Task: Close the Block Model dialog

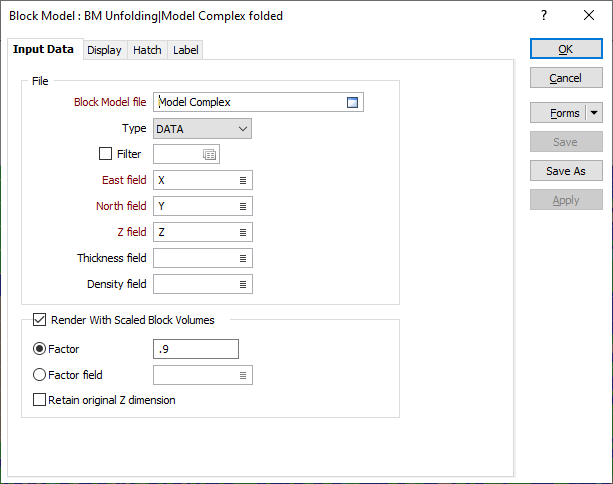Action: [x=589, y=15]
